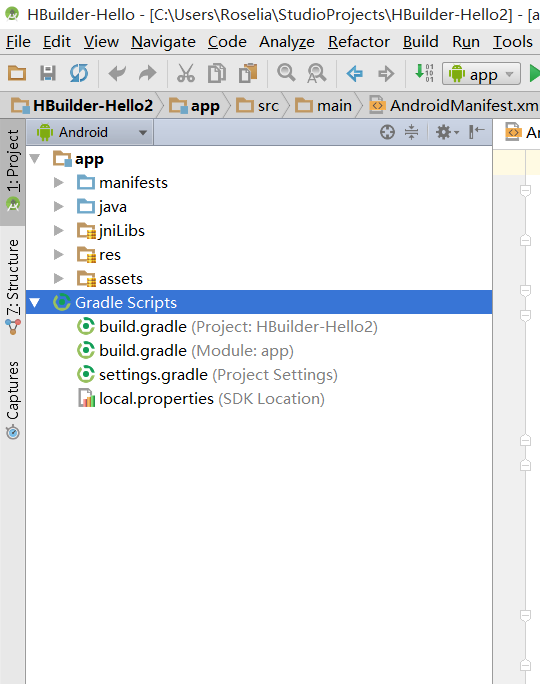Open the app run configuration dropdown

coord(481,74)
